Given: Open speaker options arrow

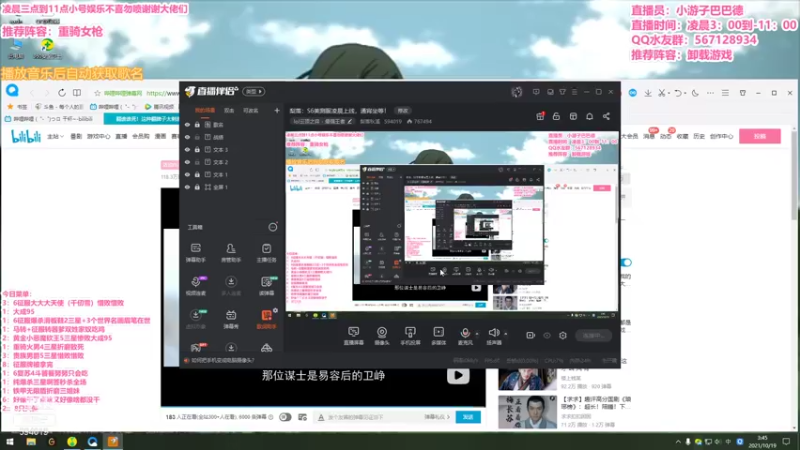Looking at the screenshot, I should [x=506, y=334].
